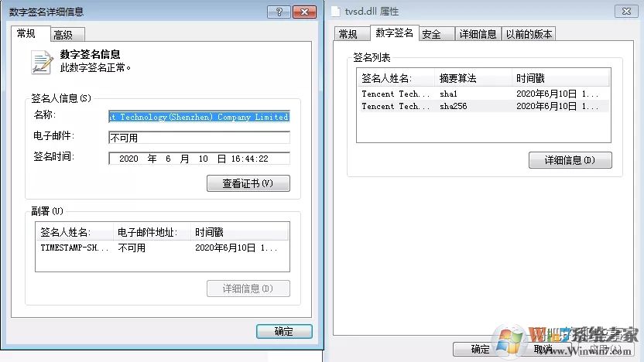Click the 不可用 cell in countersignature row
This screenshot has height=362, width=644.
[x=132, y=248]
